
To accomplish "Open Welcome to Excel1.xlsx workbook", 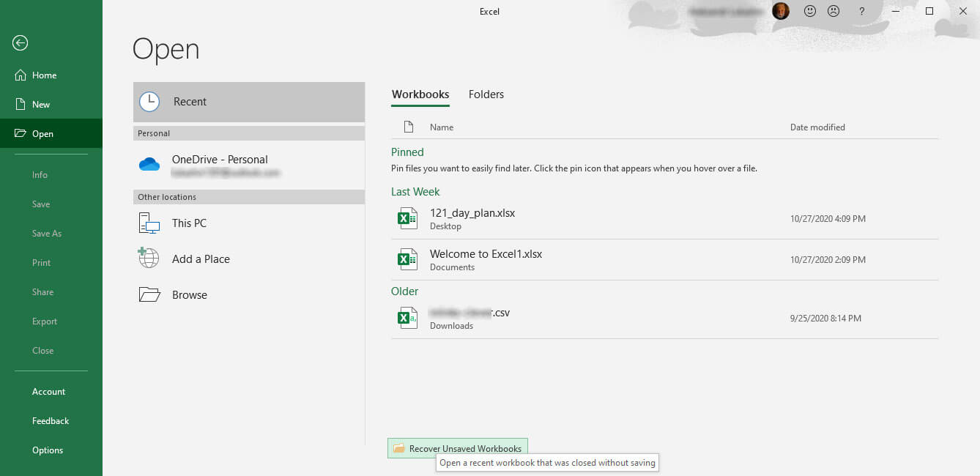I will click(x=486, y=254).
